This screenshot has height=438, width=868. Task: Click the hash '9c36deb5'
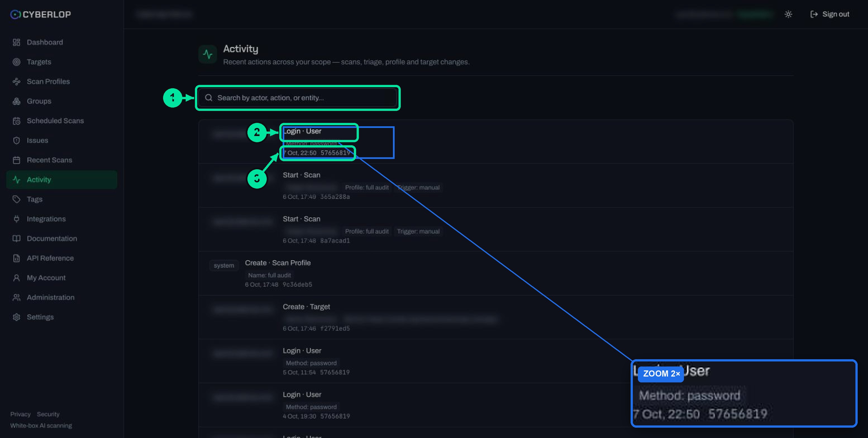[x=297, y=285]
